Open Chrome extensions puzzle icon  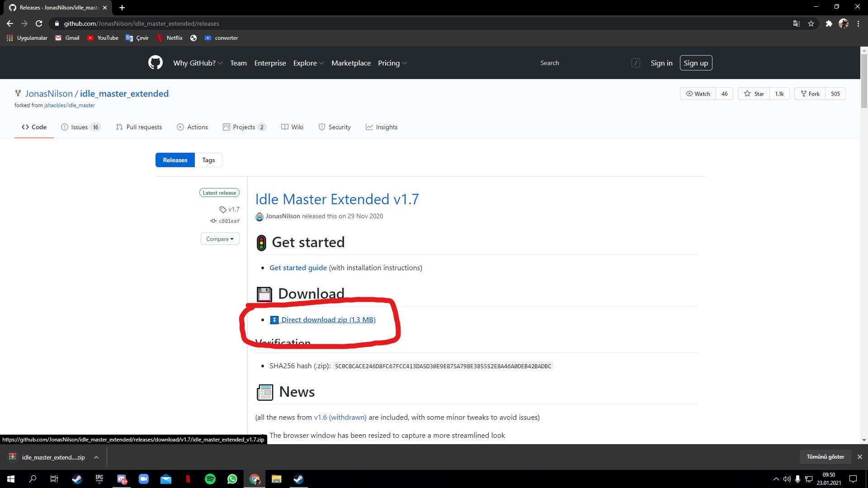pos(829,23)
